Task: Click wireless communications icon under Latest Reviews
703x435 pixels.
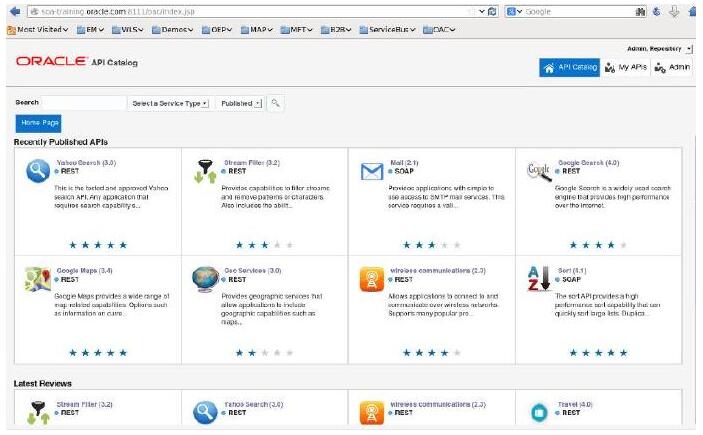Action: pos(372,413)
